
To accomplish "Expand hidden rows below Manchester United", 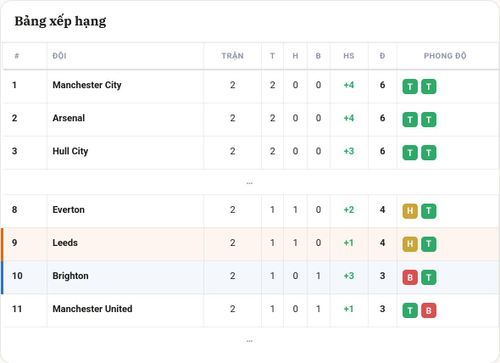I will [249, 341].
